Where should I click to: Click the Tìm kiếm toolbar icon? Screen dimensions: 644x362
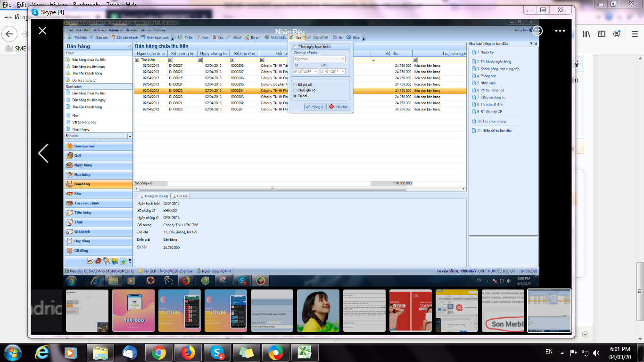click(69, 37)
